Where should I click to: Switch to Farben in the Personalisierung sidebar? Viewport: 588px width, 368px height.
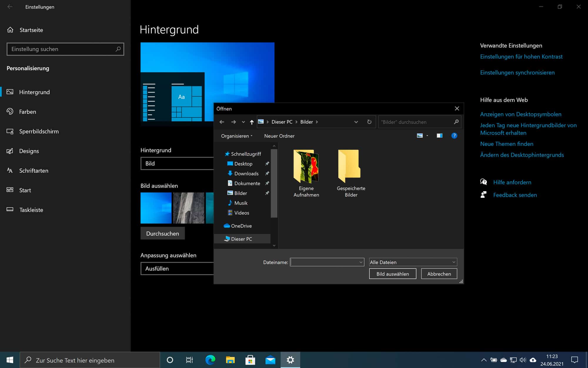tap(28, 112)
